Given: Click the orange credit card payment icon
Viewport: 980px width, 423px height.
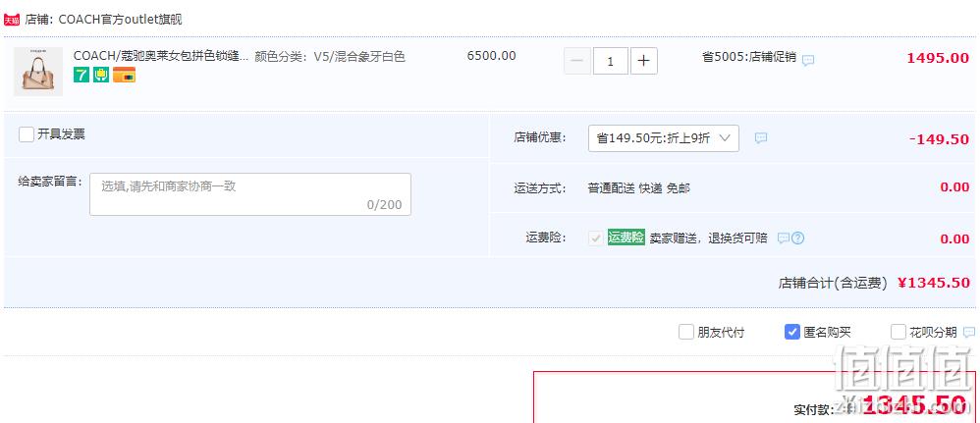Looking at the screenshot, I should [x=125, y=75].
